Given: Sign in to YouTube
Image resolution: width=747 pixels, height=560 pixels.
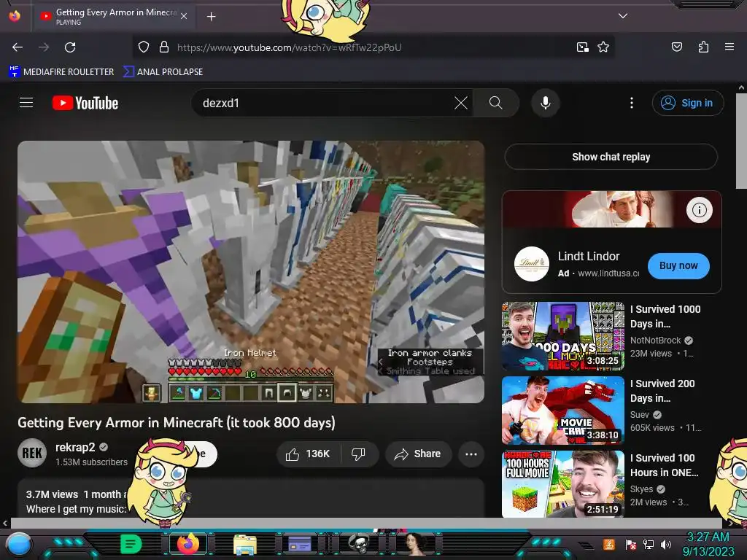Looking at the screenshot, I should 687,103.
